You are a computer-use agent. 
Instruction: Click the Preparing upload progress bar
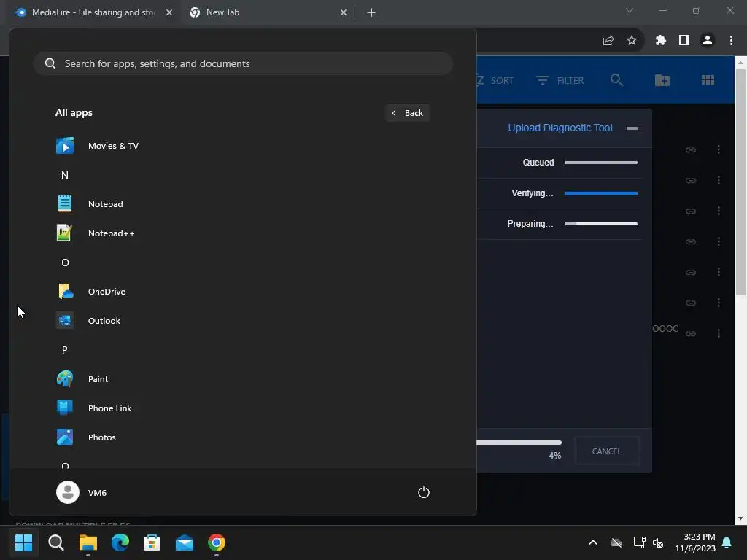coord(601,223)
